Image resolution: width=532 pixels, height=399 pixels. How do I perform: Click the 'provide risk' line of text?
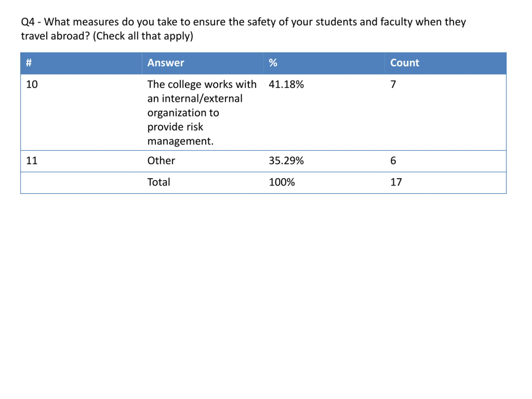coord(175,127)
